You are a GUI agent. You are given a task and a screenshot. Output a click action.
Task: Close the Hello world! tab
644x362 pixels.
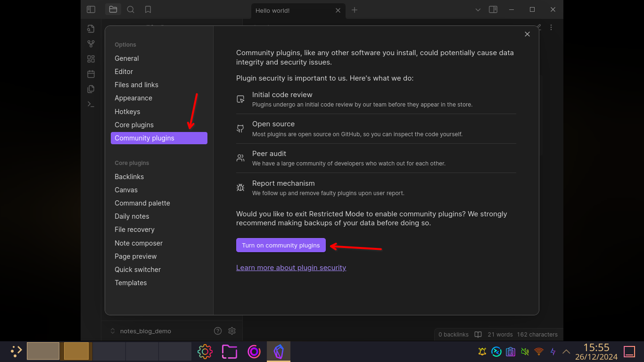[338, 10]
